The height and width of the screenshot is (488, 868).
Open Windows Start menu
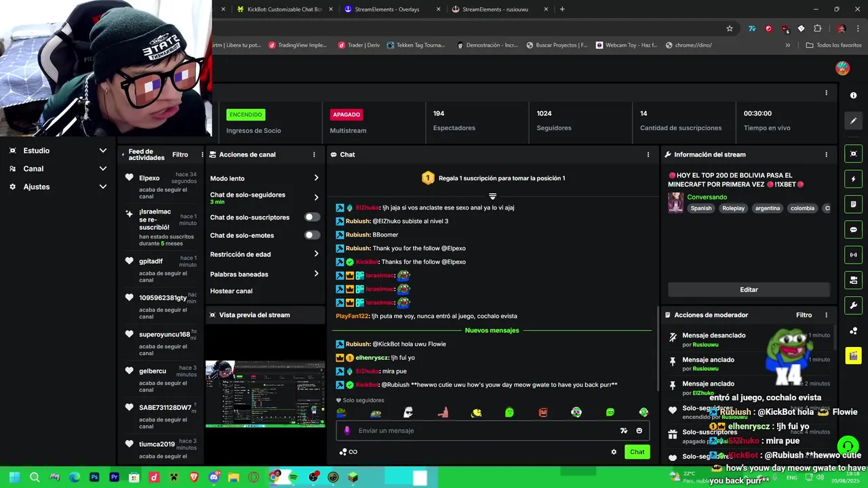[x=14, y=477]
